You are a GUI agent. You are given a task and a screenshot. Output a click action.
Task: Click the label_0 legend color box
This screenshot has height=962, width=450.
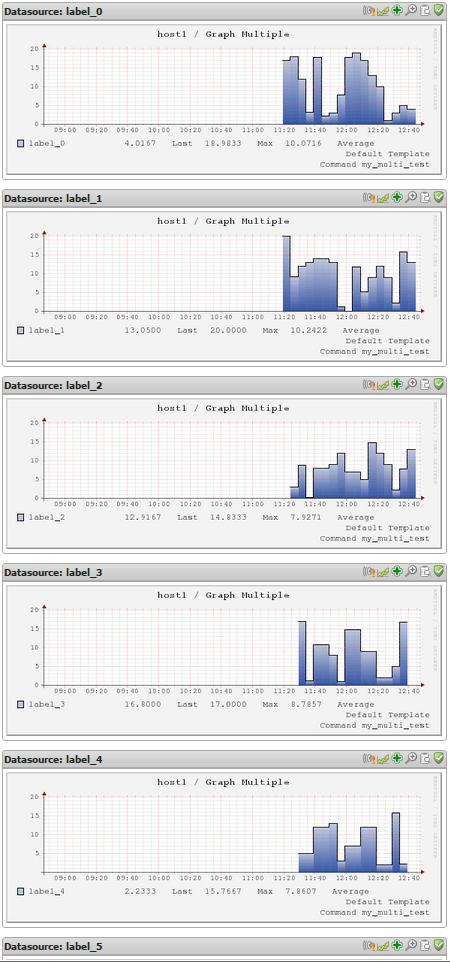click(x=21, y=143)
